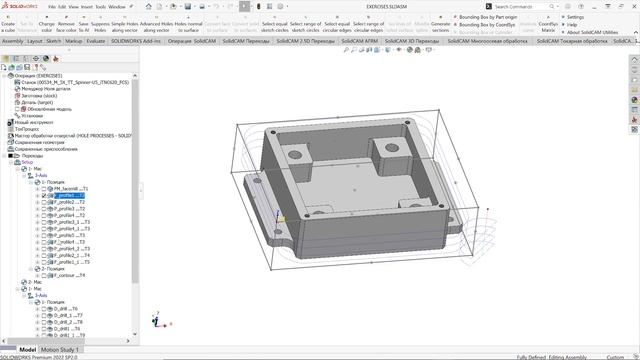
Task: Switch to the SolidCAM AFRM tab
Action: coord(360,41)
